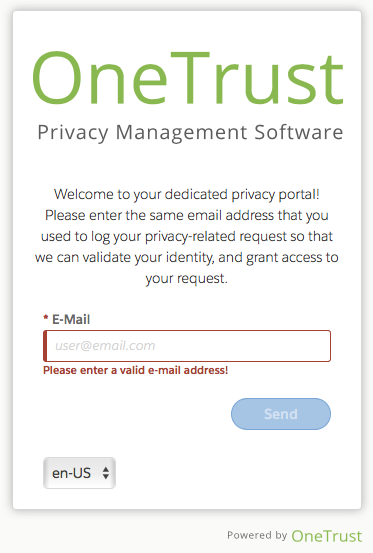This screenshot has height=553, width=373.
Task: Click the placeholder text inside the email box
Action: [x=105, y=346]
